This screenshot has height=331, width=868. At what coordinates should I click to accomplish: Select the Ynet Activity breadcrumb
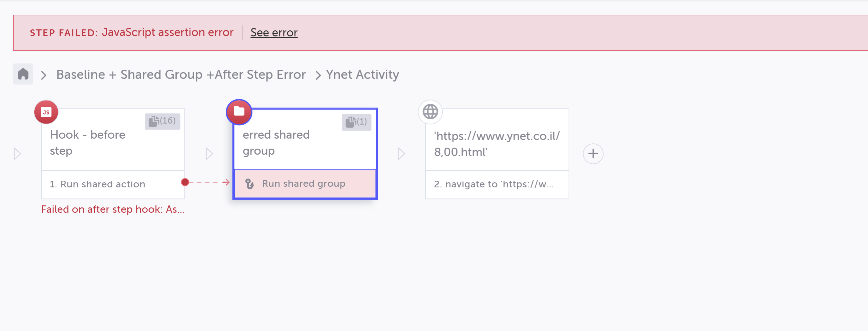[362, 74]
